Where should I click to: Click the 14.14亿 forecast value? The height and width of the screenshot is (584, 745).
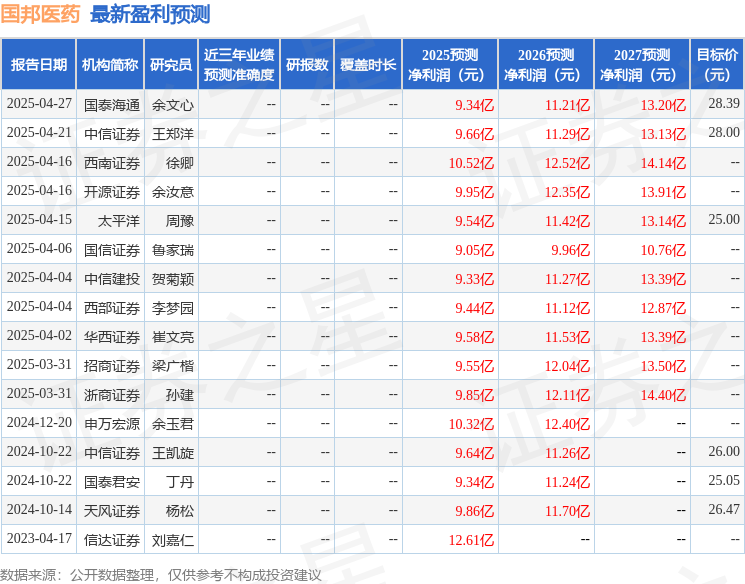coord(663,163)
